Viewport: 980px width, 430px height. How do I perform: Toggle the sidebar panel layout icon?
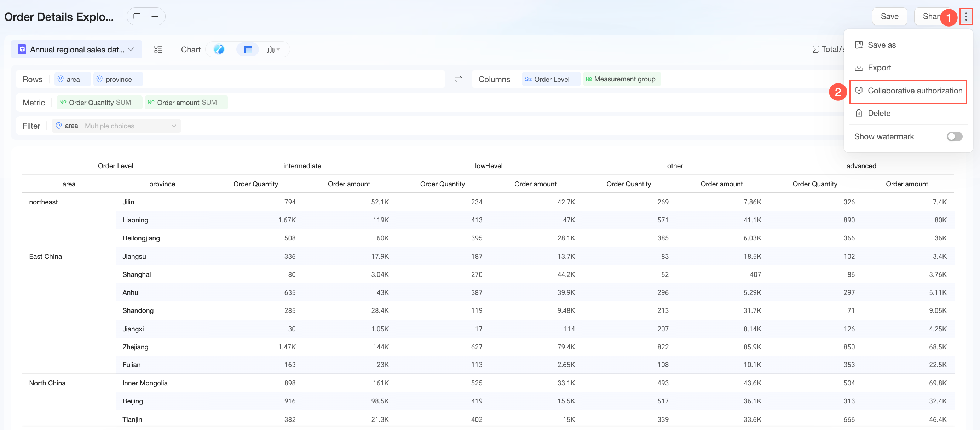137,16
